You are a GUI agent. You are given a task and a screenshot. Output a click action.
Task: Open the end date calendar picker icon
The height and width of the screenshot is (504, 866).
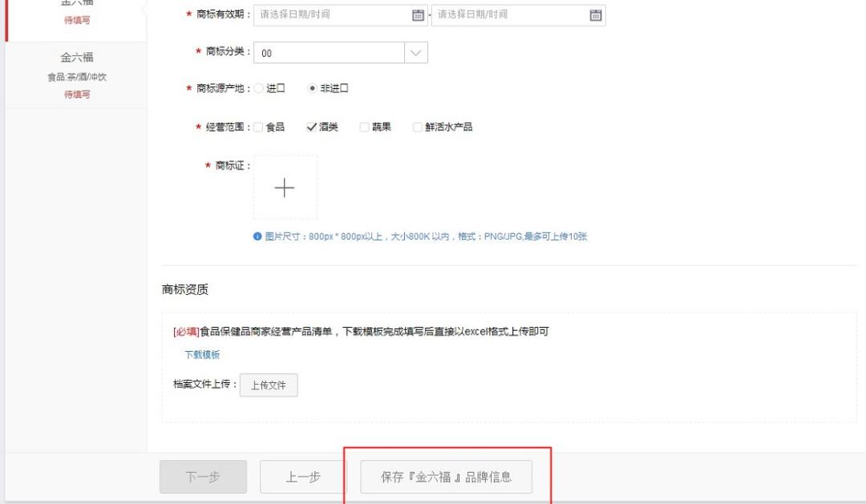[x=594, y=17]
